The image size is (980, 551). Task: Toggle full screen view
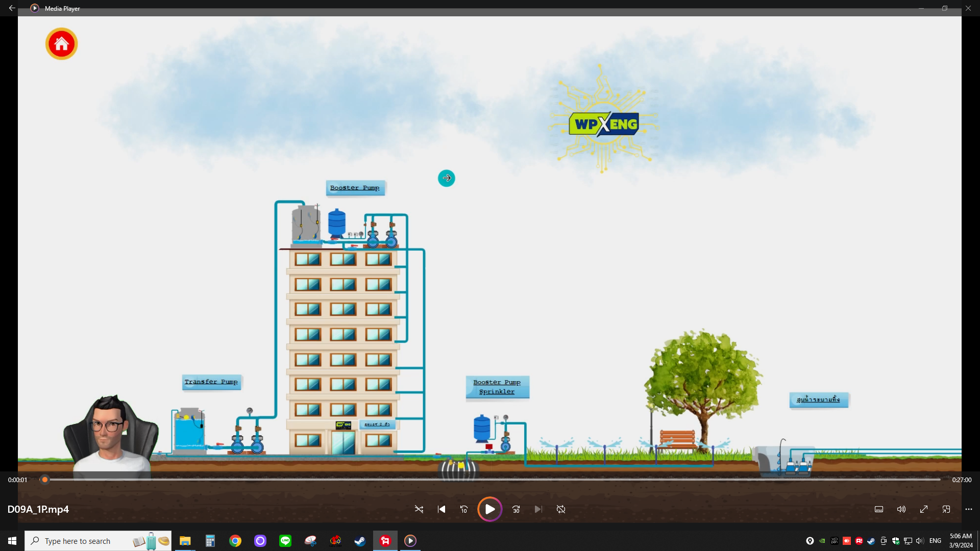pyautogui.click(x=924, y=509)
